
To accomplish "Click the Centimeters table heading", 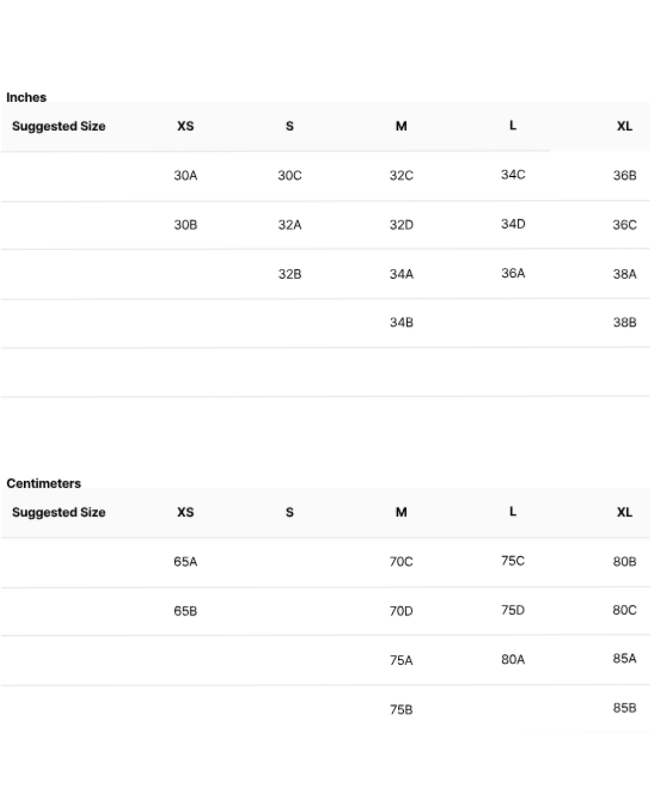I will pos(43,484).
